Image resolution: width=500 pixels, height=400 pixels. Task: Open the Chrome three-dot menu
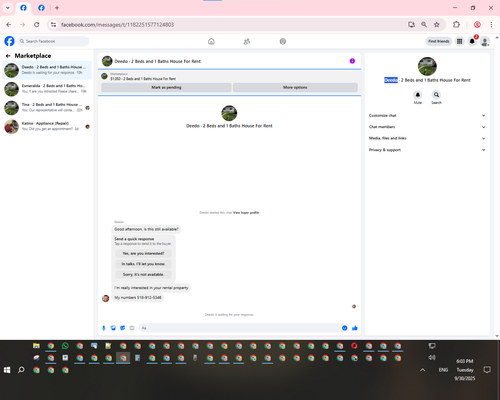pyautogui.click(x=491, y=24)
